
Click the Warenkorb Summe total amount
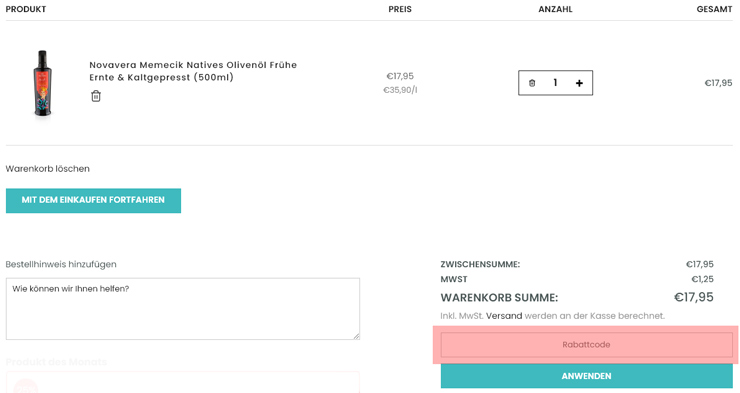point(693,297)
